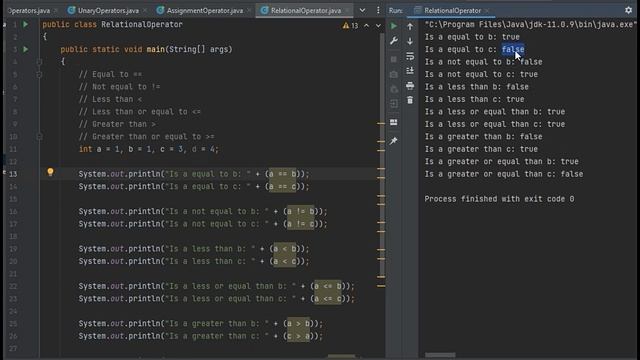Collapse fold marker at line 10

pyautogui.click(x=39, y=137)
